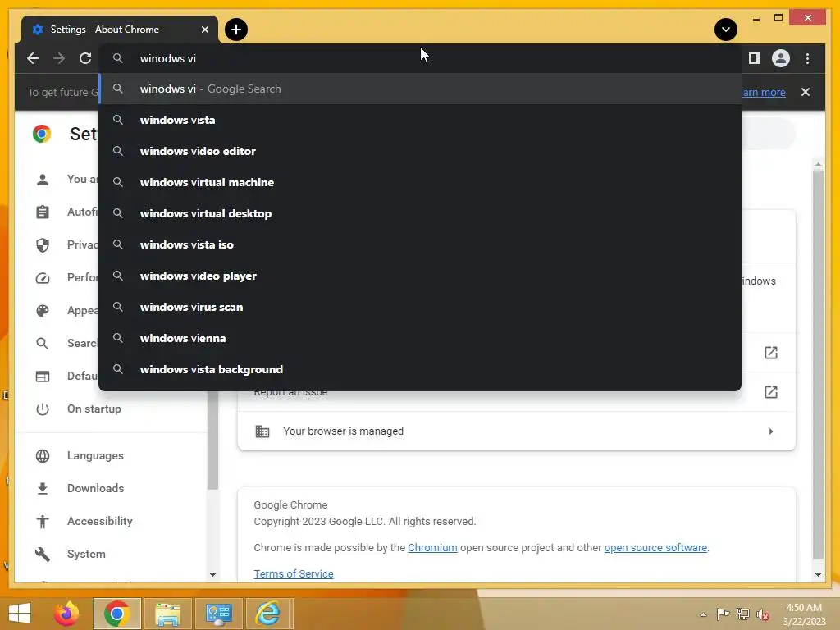Click the Chrome logo beside Settings title
The width and height of the screenshot is (840, 630).
point(42,134)
